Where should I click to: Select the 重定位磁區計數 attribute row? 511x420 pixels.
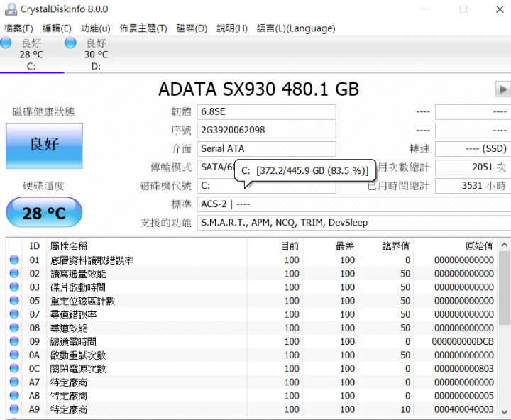click(x=251, y=301)
